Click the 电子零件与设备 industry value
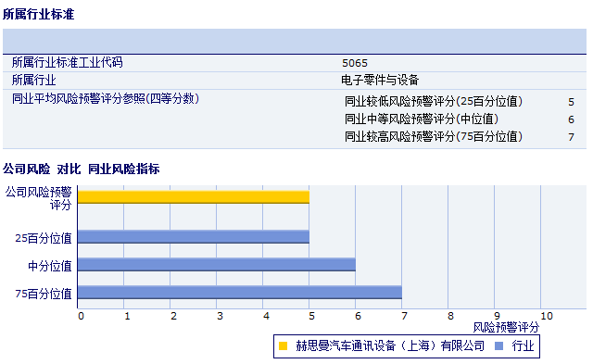Image resolution: width=593 pixels, height=364 pixels. click(x=380, y=81)
